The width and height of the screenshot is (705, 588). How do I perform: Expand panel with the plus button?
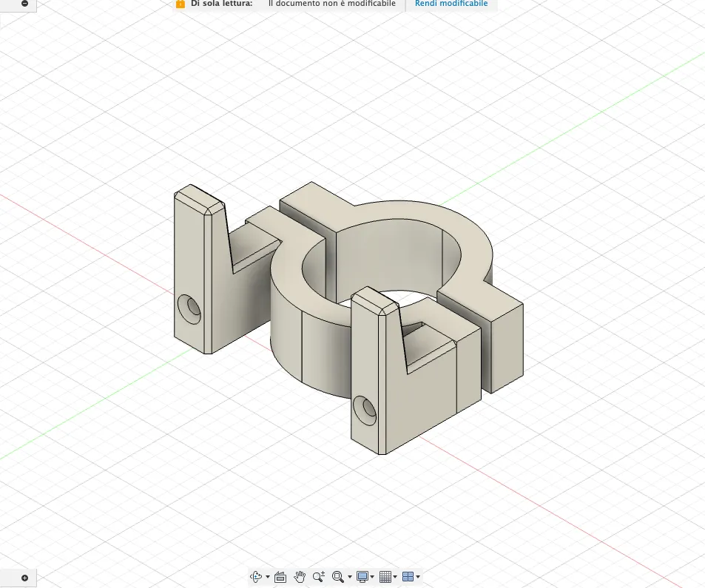[24, 578]
